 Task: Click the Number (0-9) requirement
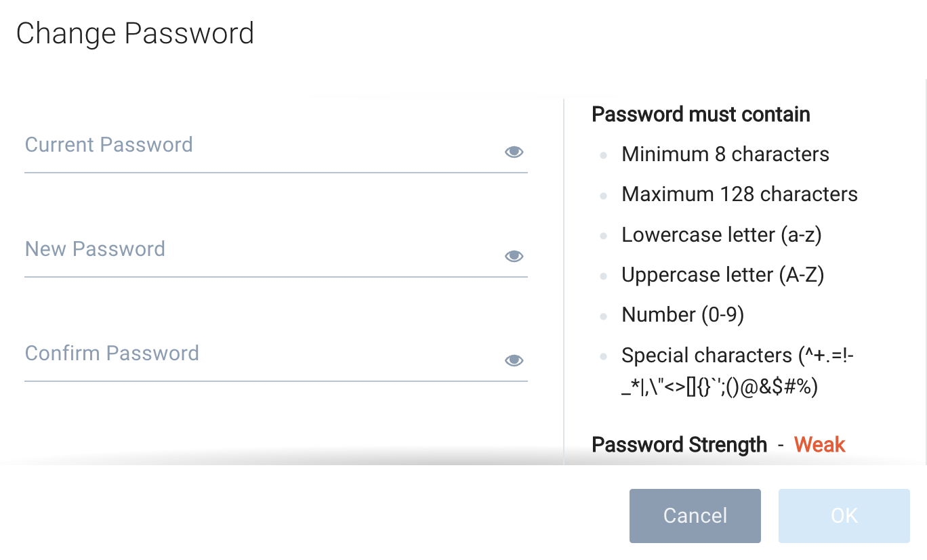click(682, 314)
